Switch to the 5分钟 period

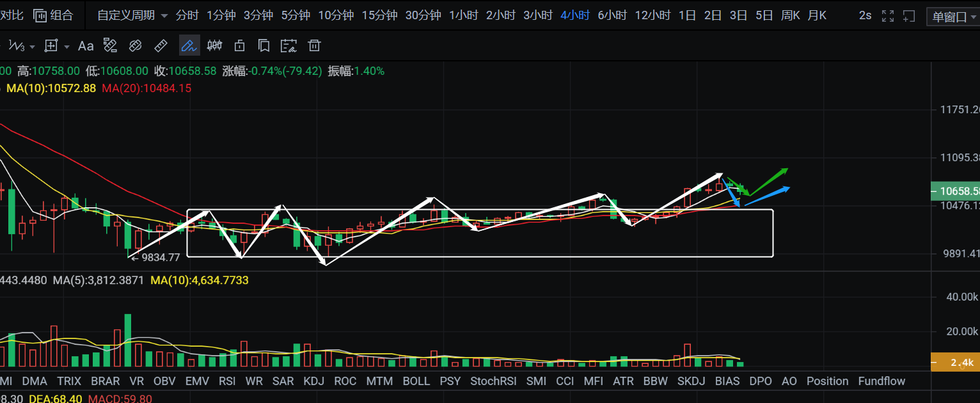coord(296,15)
